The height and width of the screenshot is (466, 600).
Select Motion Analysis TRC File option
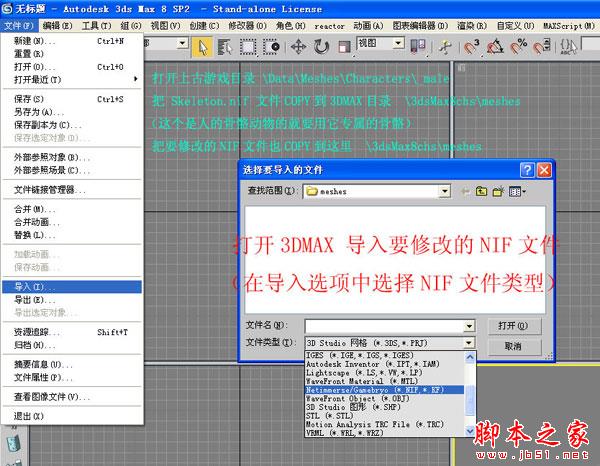click(x=385, y=424)
